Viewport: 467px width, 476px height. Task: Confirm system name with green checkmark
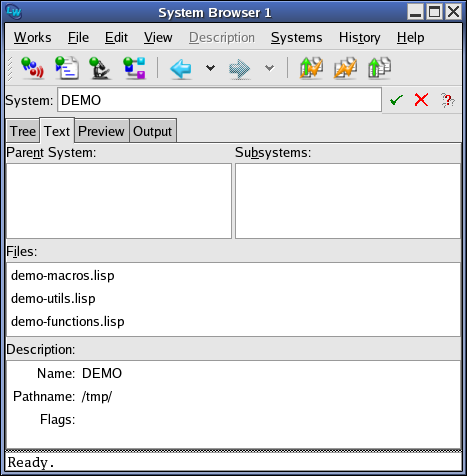point(396,100)
